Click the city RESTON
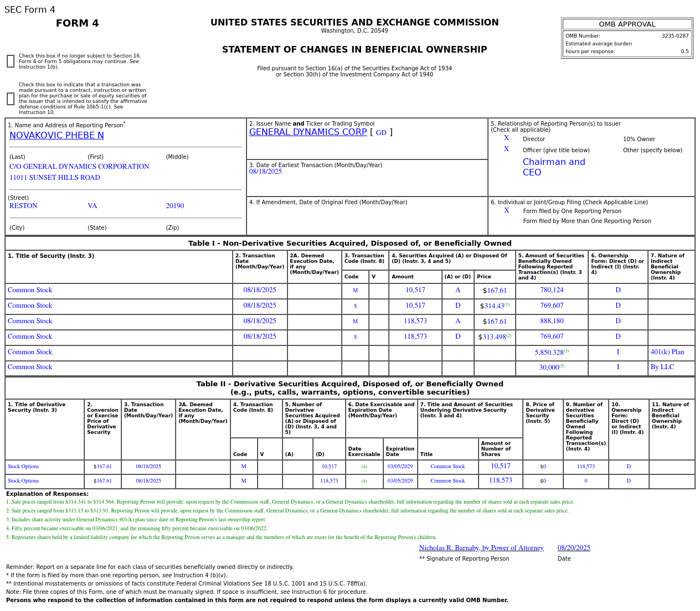 click(23, 206)
